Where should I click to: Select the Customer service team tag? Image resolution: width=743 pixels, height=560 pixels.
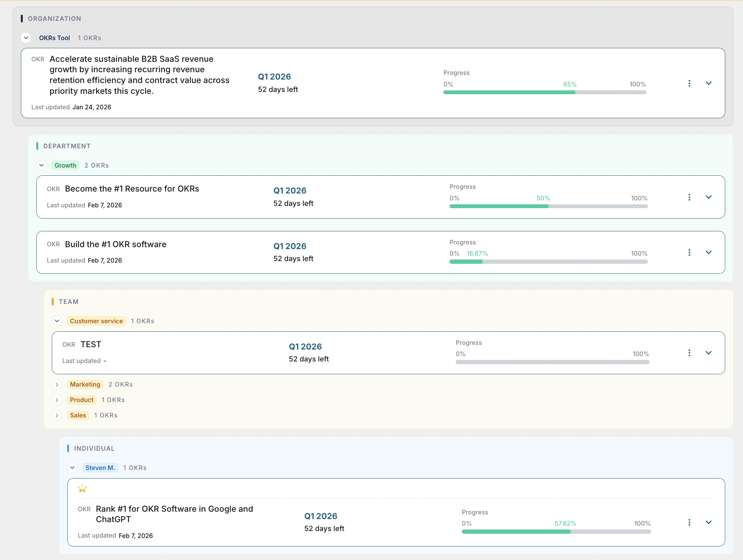(x=96, y=321)
